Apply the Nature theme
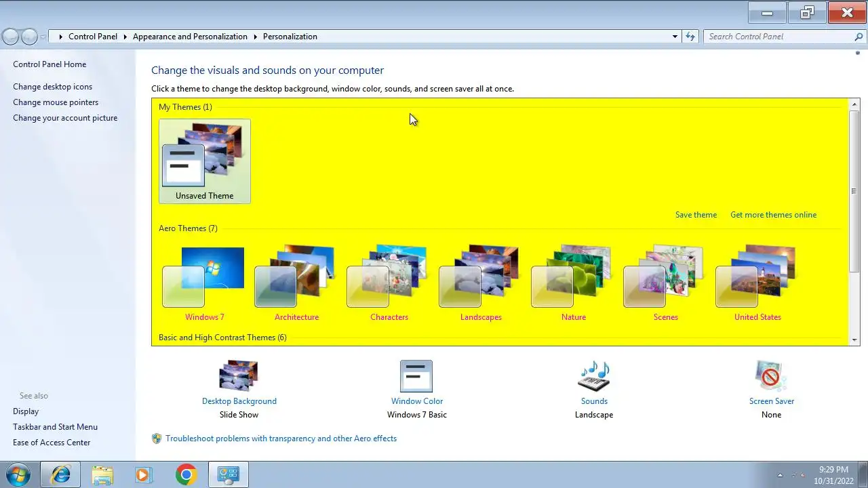This screenshot has width=868, height=488. tap(574, 283)
